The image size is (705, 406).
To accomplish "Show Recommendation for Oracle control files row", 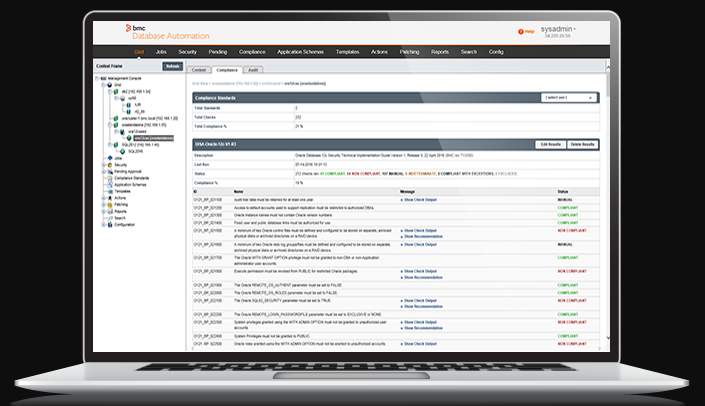I will [423, 236].
